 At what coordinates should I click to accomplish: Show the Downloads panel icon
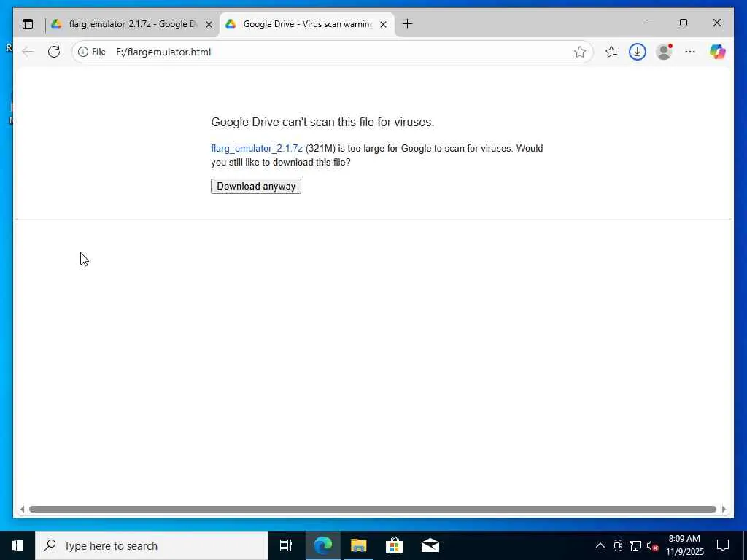[638, 52]
